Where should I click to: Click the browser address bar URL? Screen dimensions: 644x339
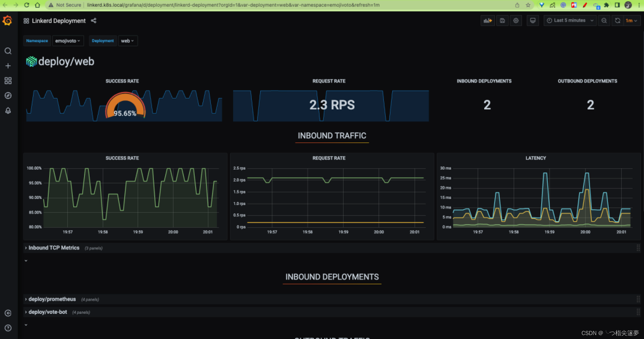point(233,5)
